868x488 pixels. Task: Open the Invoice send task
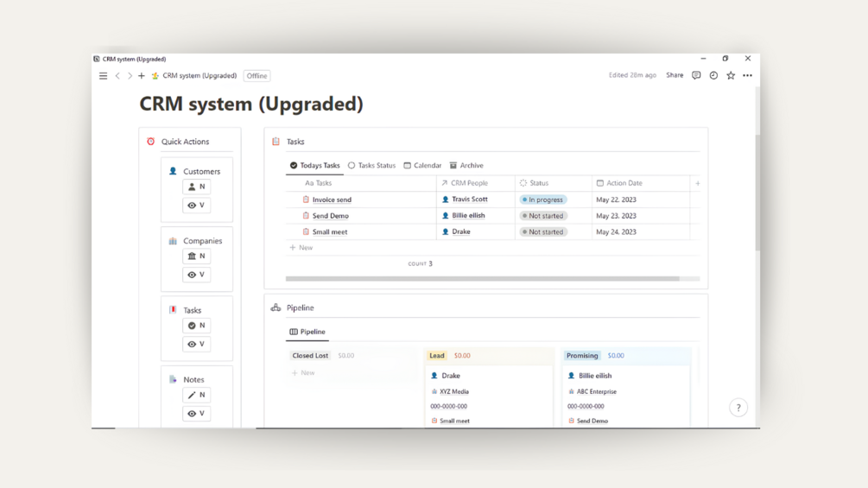pyautogui.click(x=332, y=200)
